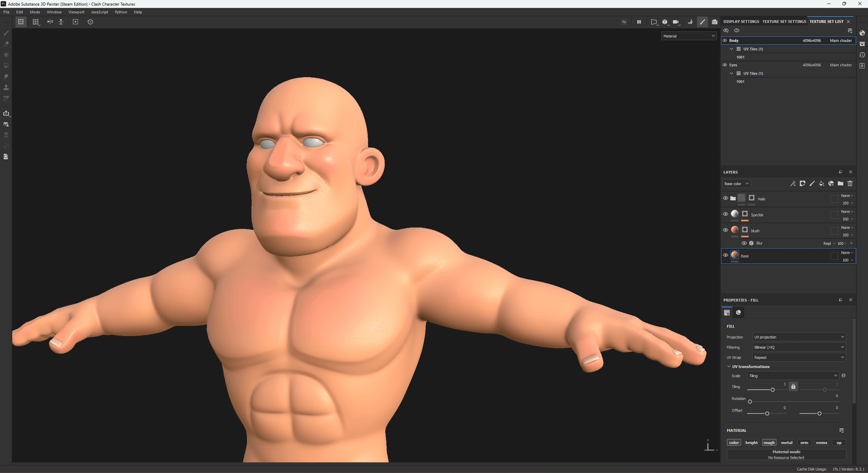Click the folder icon in Layers toolbar

point(840,184)
